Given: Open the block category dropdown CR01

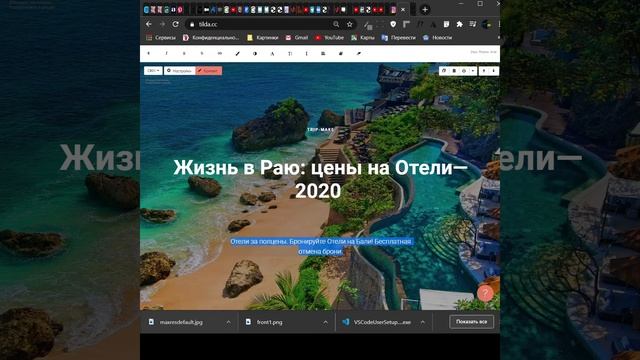Looking at the screenshot, I should click(x=153, y=71).
